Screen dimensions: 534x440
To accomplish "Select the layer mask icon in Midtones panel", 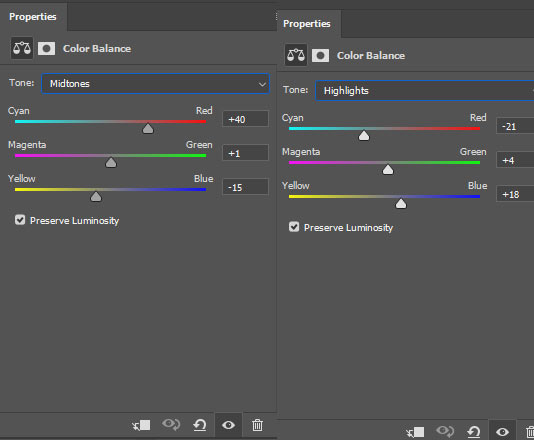I will (46, 49).
